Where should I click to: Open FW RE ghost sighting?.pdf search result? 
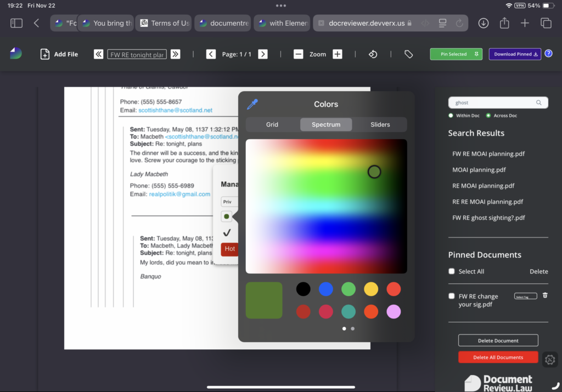[x=488, y=218]
